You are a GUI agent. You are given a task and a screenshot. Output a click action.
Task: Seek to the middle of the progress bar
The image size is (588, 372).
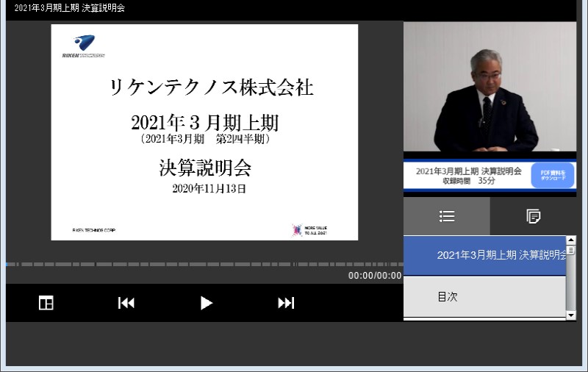point(204,265)
